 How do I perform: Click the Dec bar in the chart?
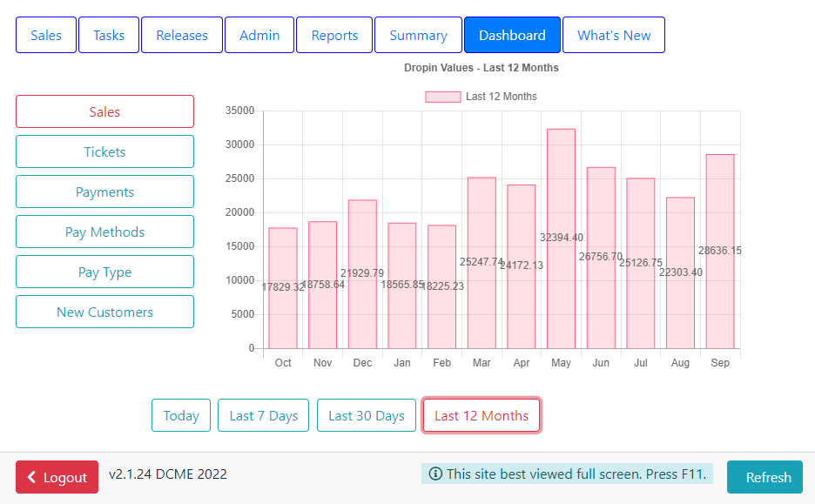click(x=362, y=274)
